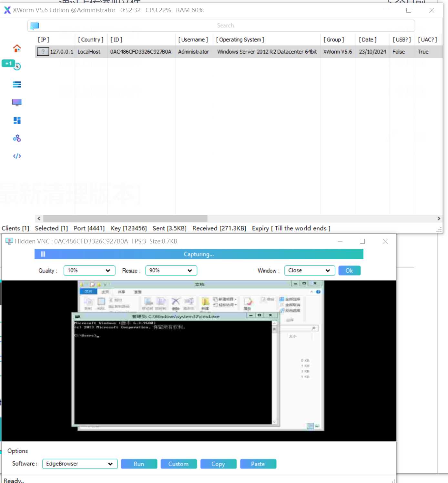
Task: Open the 文件 tab in remote Explorer
Action: [88, 292]
